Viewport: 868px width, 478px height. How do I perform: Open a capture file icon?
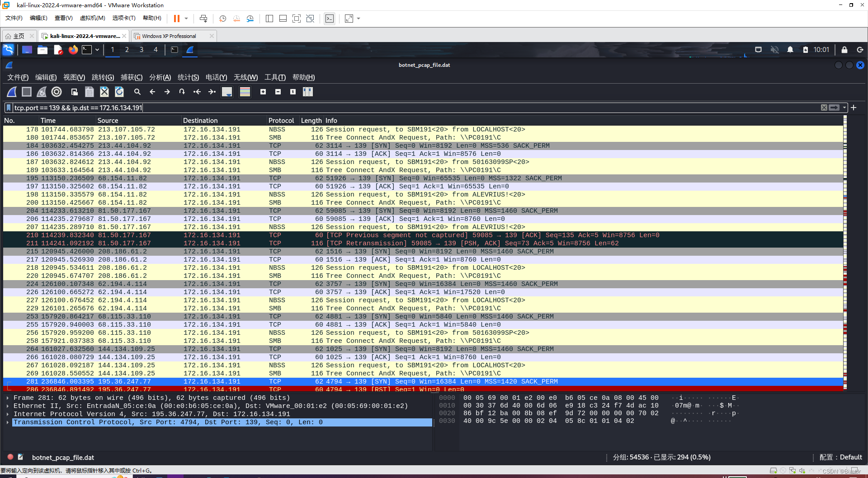(x=75, y=92)
